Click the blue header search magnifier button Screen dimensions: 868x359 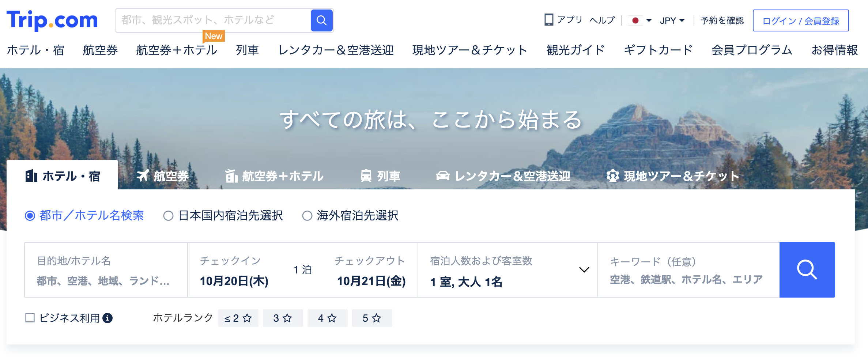321,20
